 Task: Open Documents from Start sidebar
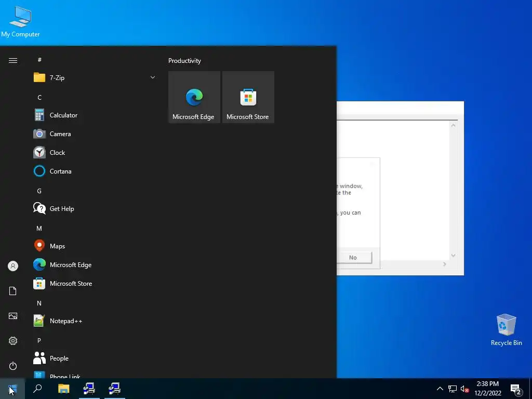click(x=13, y=291)
